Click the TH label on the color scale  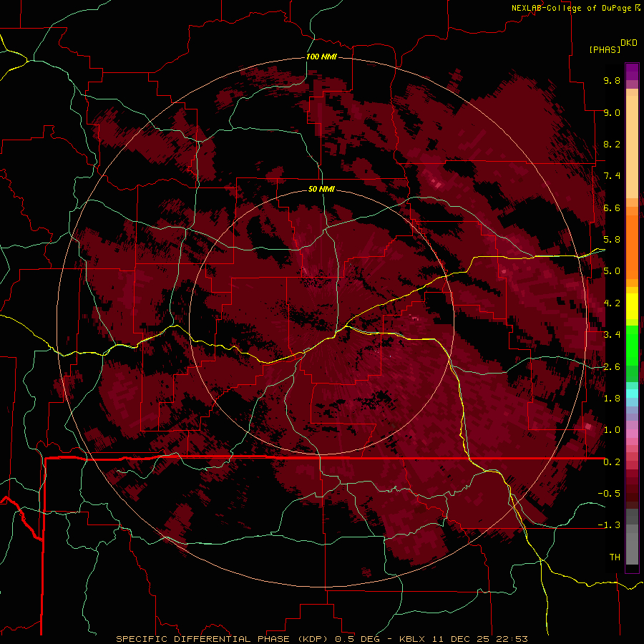[615, 557]
